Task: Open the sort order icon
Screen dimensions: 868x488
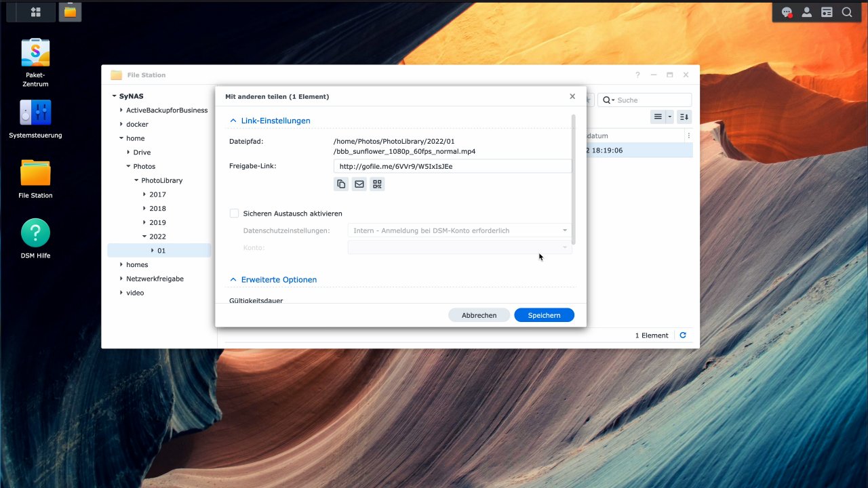Action: click(x=684, y=117)
